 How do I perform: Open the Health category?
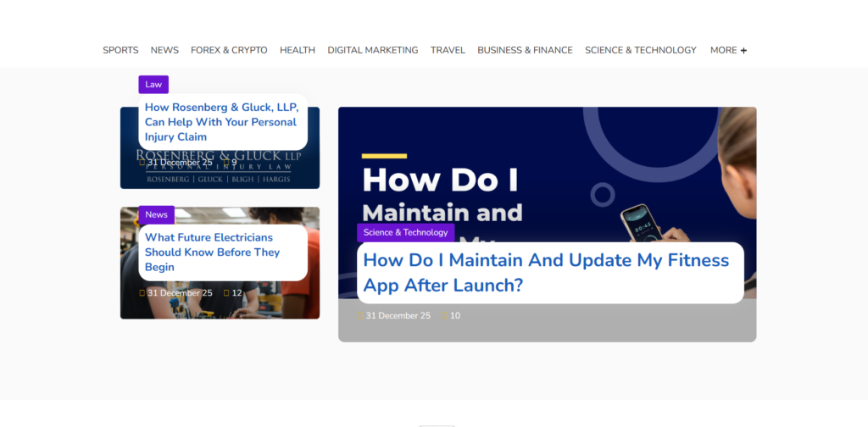[298, 50]
